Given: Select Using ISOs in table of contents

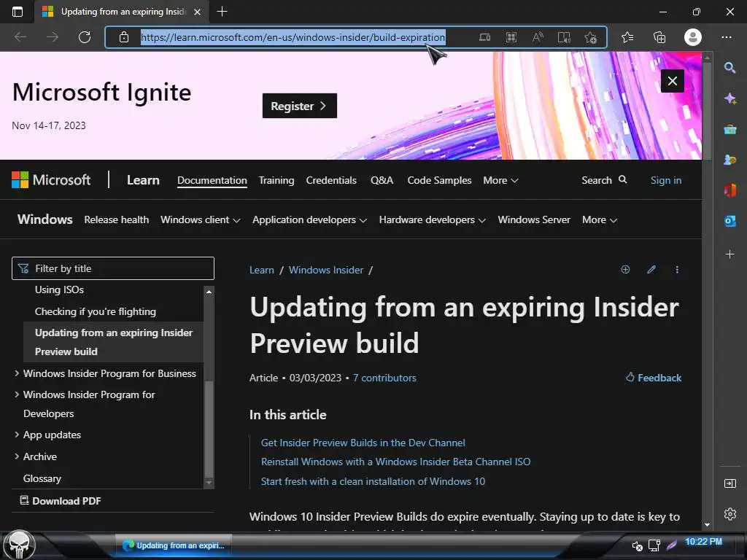Looking at the screenshot, I should pyautogui.click(x=59, y=289).
